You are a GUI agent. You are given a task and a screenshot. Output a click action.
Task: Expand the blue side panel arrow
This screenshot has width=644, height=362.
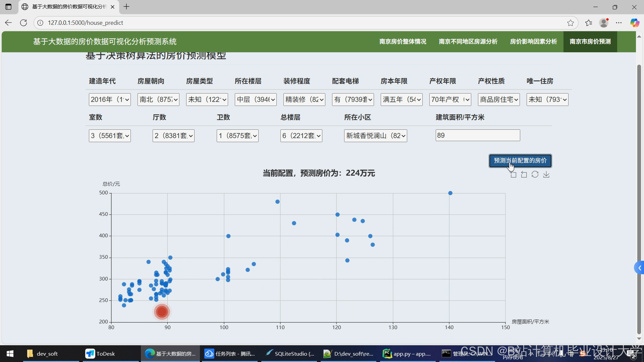pos(639,268)
